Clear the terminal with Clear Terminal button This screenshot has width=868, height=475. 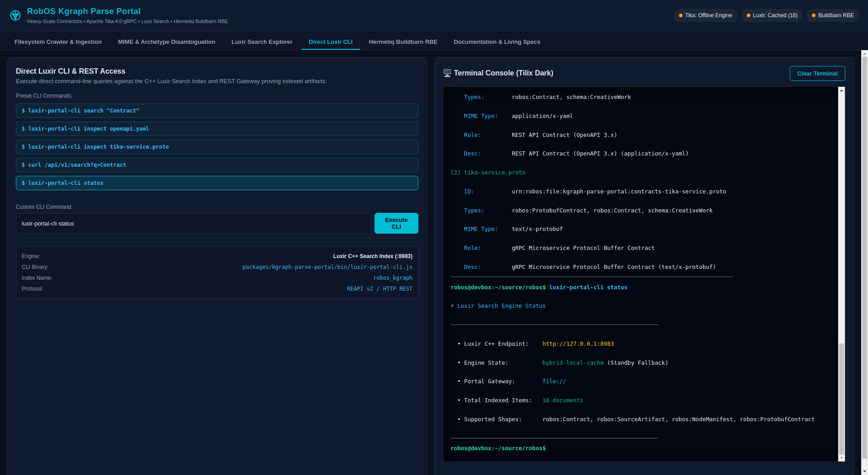817,74
